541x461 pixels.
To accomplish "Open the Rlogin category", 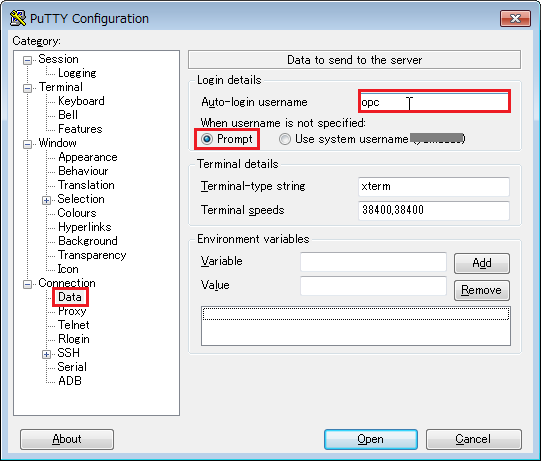I will 73,339.
